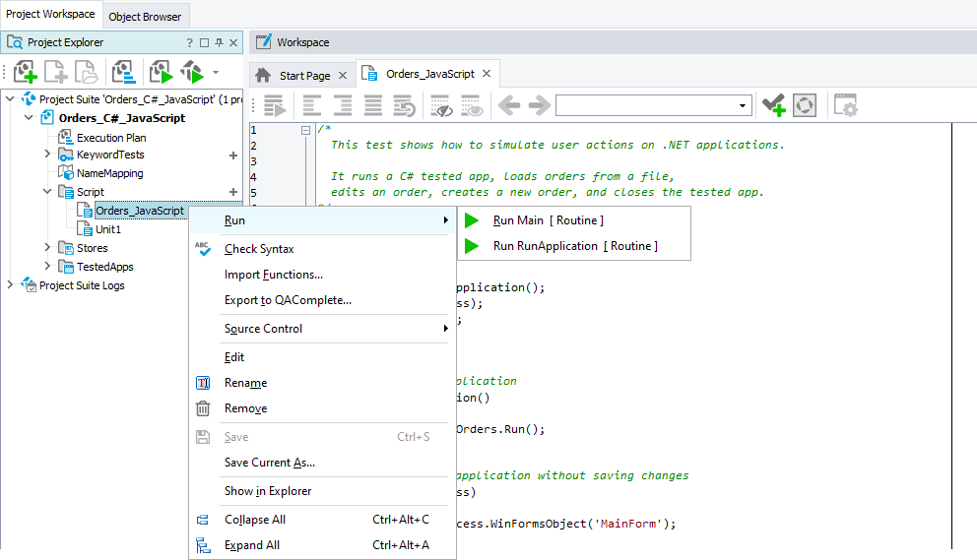Click the Run Project Suite icon
This screenshot has width=977, height=560.
tap(191, 72)
